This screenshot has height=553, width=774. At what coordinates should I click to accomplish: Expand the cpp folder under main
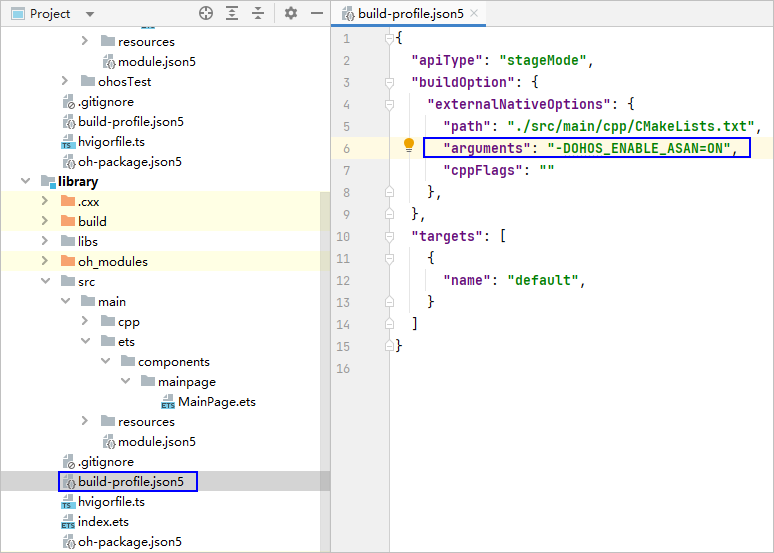(x=85, y=322)
